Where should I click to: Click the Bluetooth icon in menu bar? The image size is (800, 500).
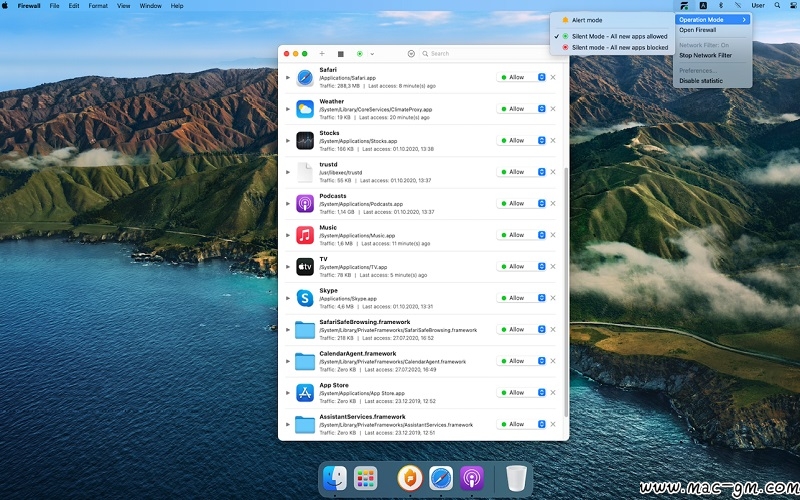pyautogui.click(x=721, y=6)
